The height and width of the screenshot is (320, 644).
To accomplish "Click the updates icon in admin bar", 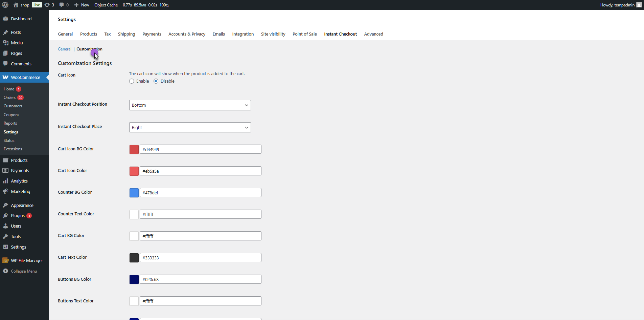I will (x=47, y=5).
